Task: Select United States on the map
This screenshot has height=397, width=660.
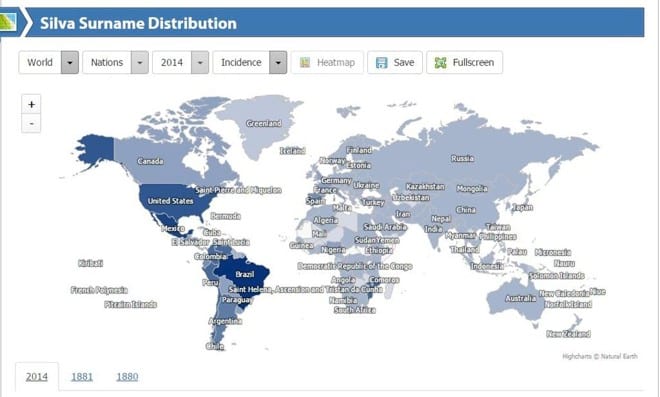Action: [x=170, y=201]
